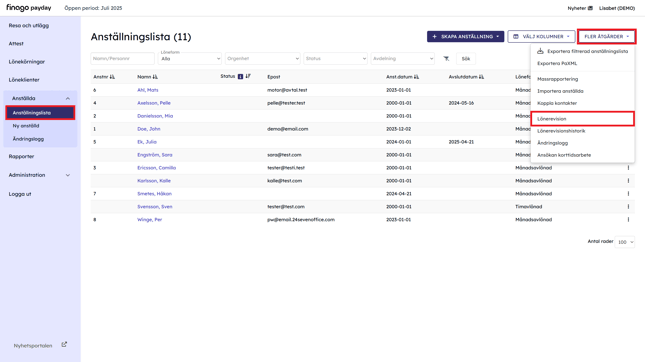
Task: Sort by Avslutdatum column icon
Action: pos(481,77)
